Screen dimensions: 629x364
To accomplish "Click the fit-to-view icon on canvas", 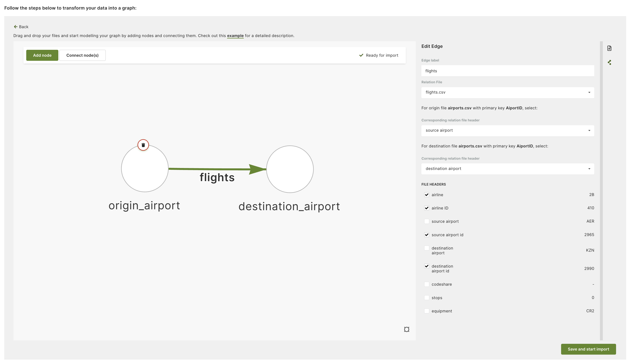I will pos(406,329).
